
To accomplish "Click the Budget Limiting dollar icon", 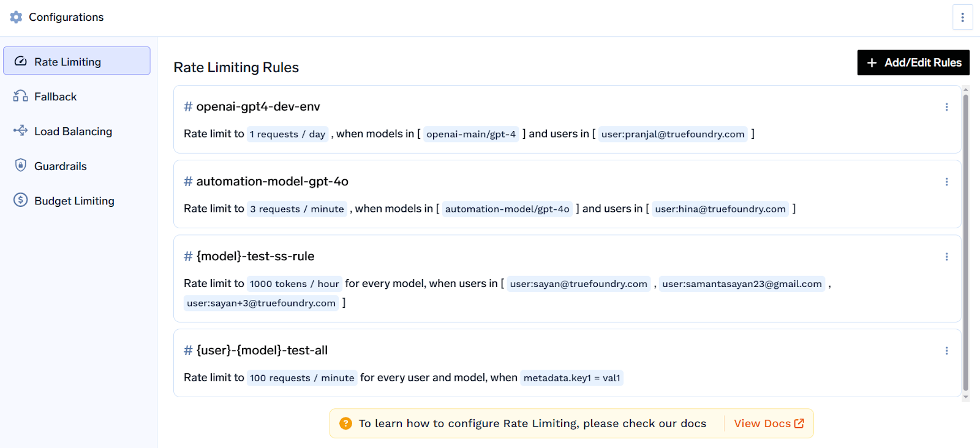I will tap(21, 200).
